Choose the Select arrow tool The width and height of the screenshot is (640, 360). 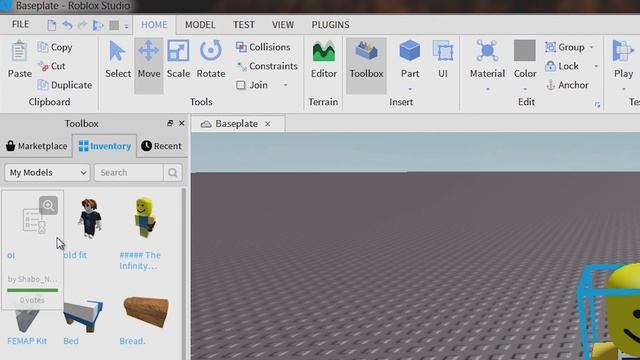tap(118, 60)
